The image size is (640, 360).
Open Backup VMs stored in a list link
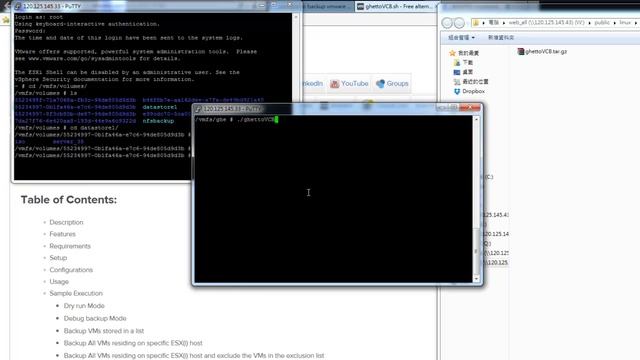click(104, 331)
